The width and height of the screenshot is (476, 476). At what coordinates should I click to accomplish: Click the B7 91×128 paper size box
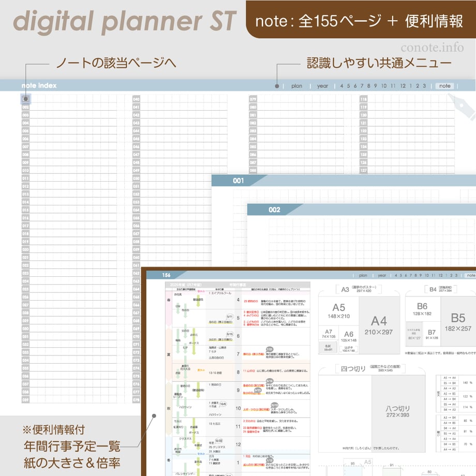coord(432,334)
